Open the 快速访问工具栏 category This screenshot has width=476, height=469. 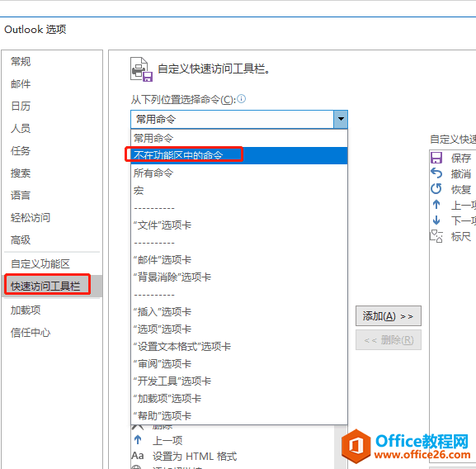[x=45, y=286]
